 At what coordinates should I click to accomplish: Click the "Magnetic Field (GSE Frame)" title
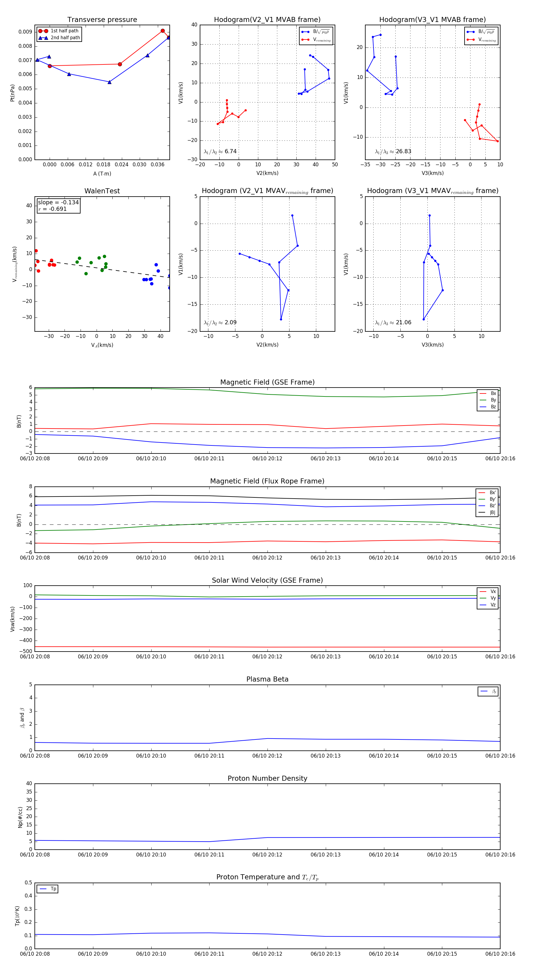(x=267, y=382)
